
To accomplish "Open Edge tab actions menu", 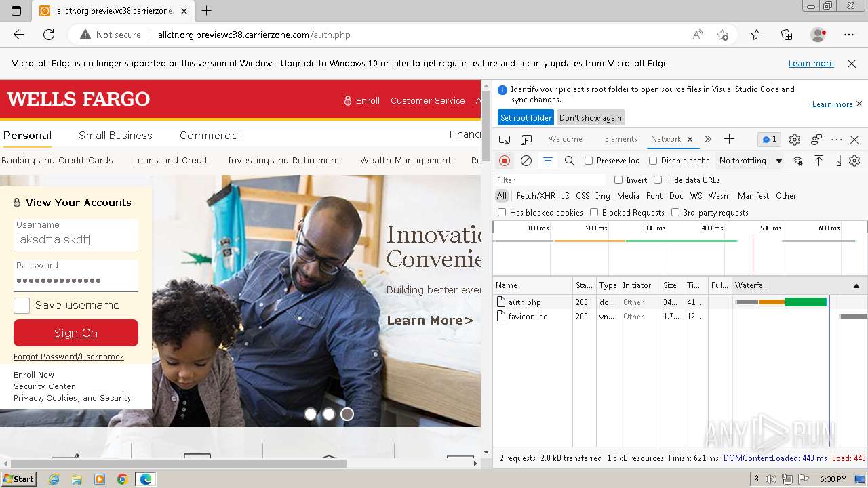I will pyautogui.click(x=16, y=11).
